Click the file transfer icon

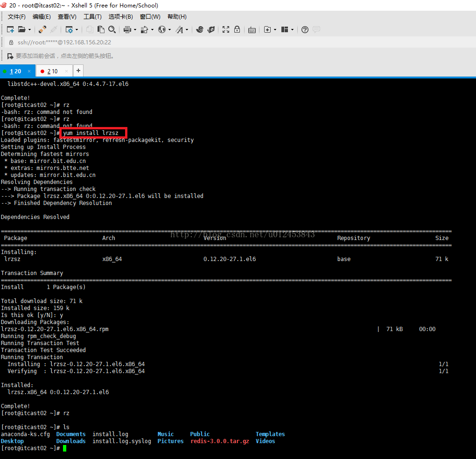pyautogui.click(x=145, y=29)
